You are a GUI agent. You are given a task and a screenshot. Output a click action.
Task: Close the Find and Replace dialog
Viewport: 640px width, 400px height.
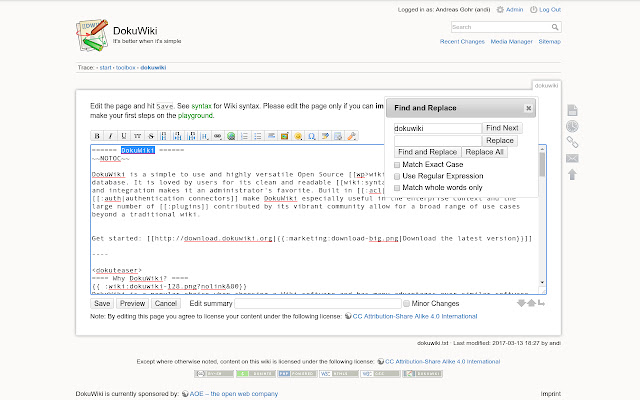click(529, 108)
